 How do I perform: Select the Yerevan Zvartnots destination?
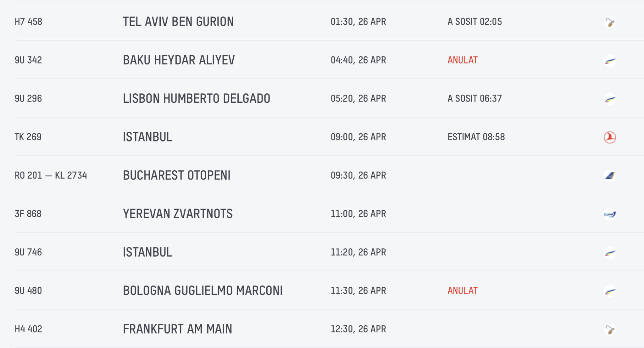click(178, 214)
